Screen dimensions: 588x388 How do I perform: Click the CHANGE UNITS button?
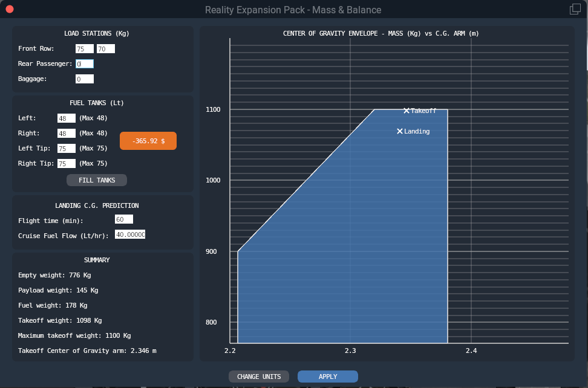click(259, 377)
